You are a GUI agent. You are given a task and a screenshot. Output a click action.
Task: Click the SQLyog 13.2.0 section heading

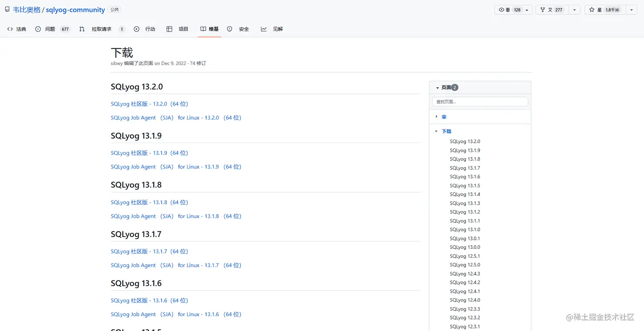pos(137,87)
